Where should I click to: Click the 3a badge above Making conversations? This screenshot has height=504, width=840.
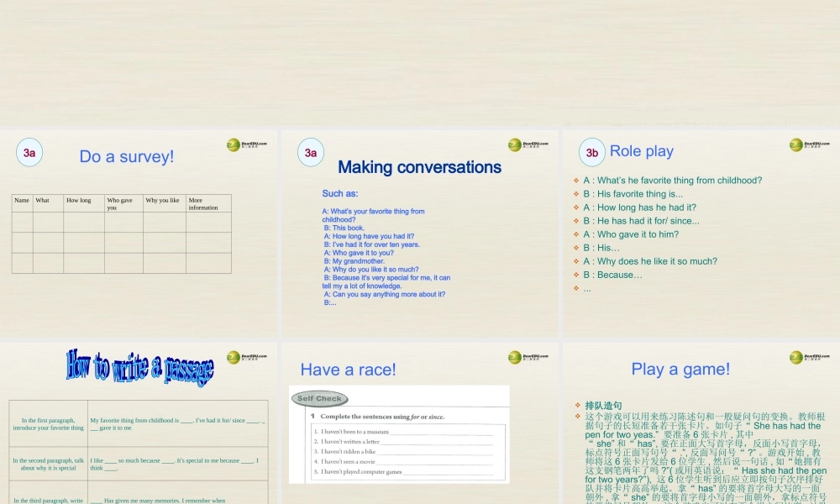pos(311,153)
